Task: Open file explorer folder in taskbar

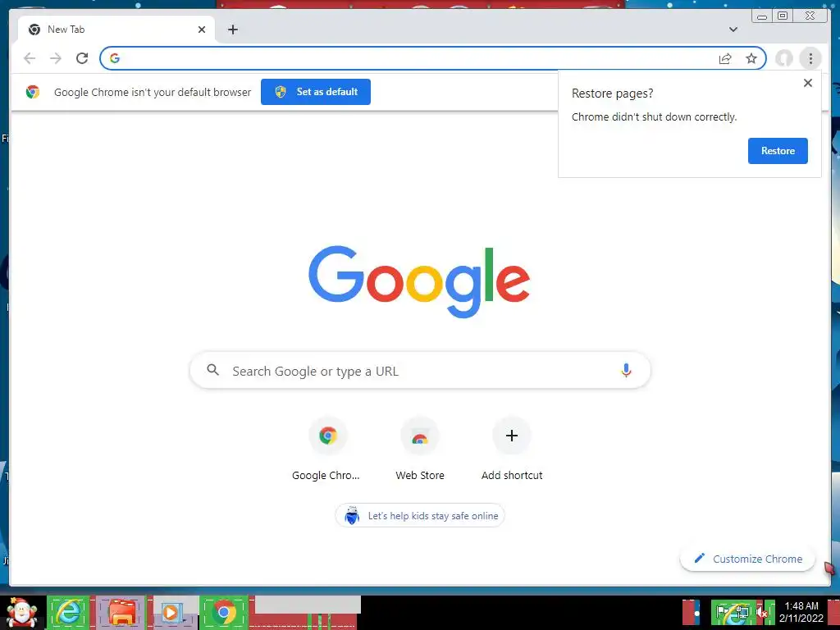Action: (121, 612)
